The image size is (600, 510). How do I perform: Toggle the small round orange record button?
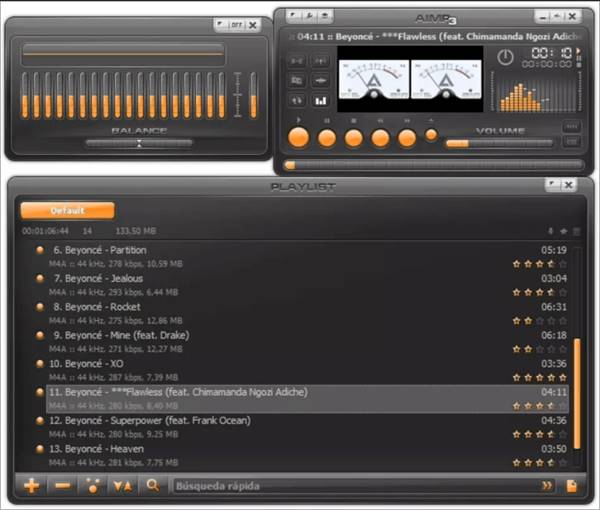click(x=431, y=135)
